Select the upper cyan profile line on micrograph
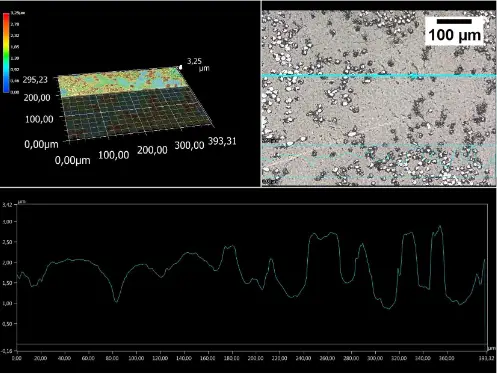 tap(379, 76)
